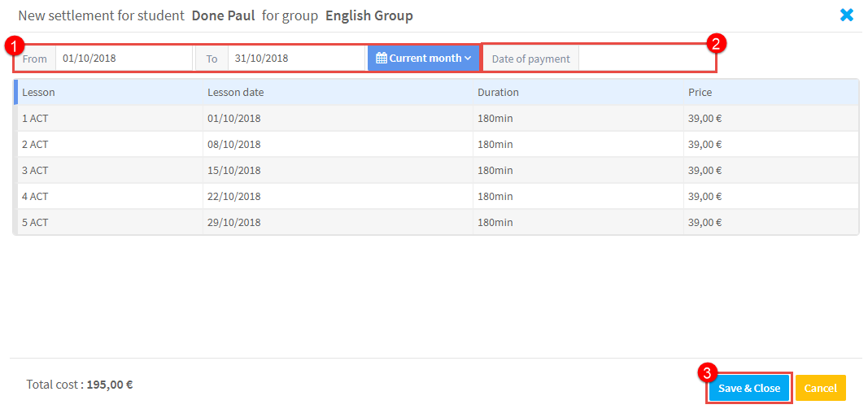Image resolution: width=868 pixels, height=409 pixels.
Task: Click the Date of payment input field
Action: [646, 59]
